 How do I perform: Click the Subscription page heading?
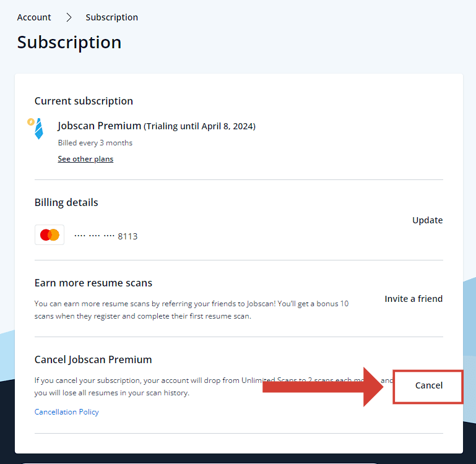coord(69,43)
